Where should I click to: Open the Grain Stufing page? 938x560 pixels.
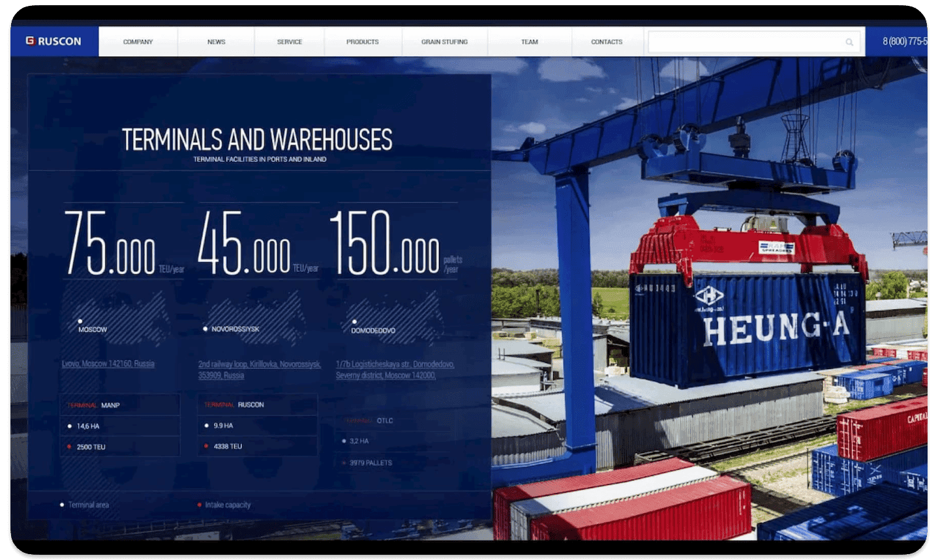444,42
